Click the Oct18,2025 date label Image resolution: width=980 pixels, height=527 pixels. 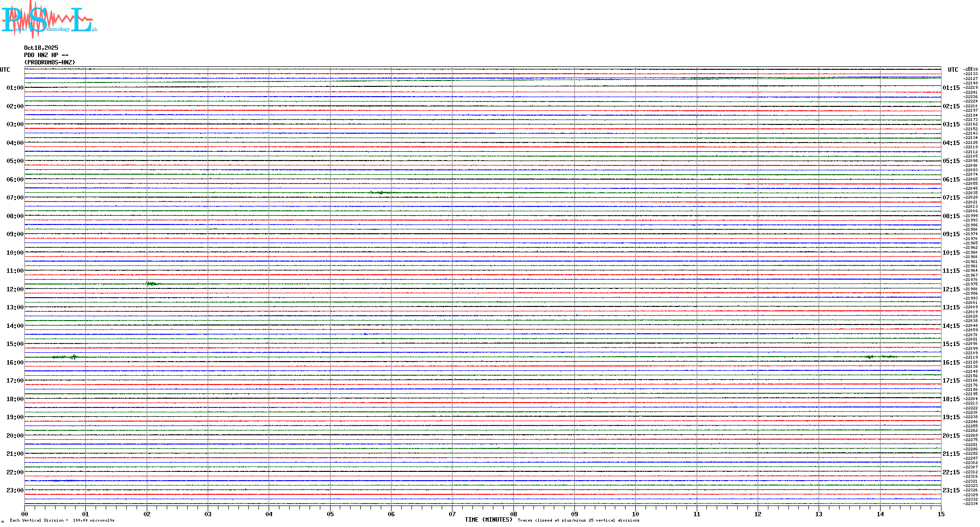41,48
